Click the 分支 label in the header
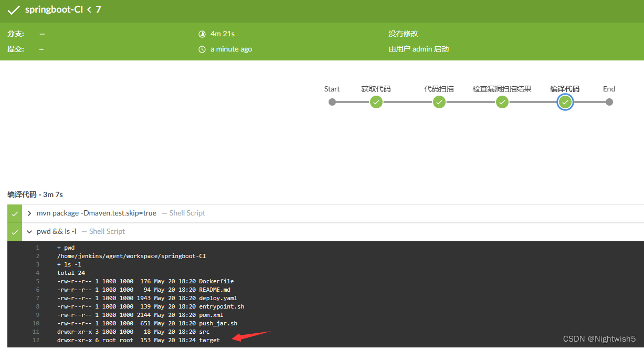Image resolution: width=644 pixels, height=349 pixels. point(16,34)
